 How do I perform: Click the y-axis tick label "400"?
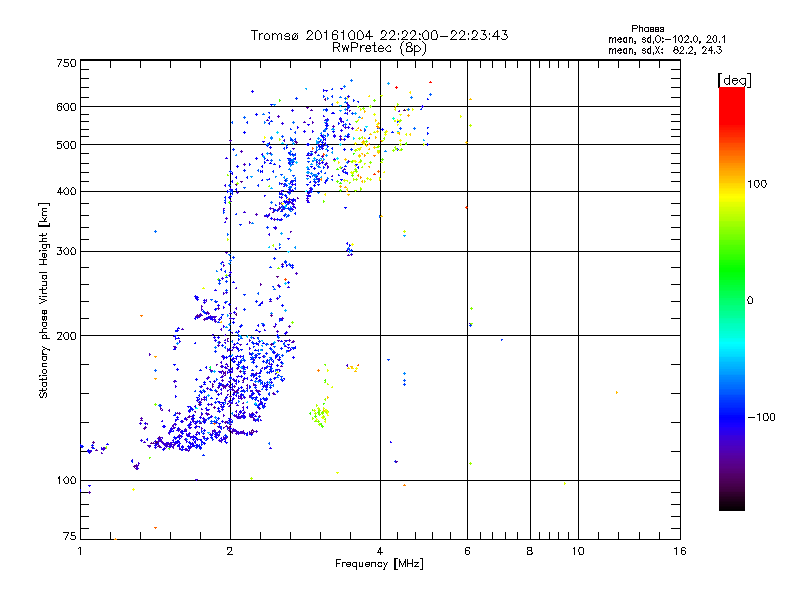[x=66, y=191]
